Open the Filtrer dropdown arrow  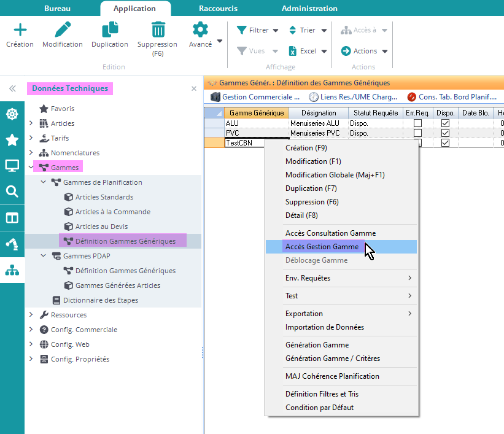pos(276,30)
